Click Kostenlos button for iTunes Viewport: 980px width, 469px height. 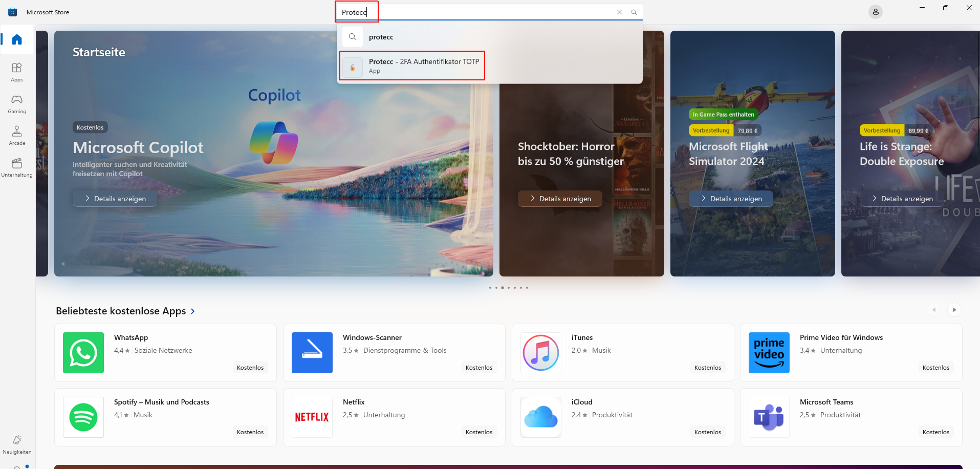[708, 368]
